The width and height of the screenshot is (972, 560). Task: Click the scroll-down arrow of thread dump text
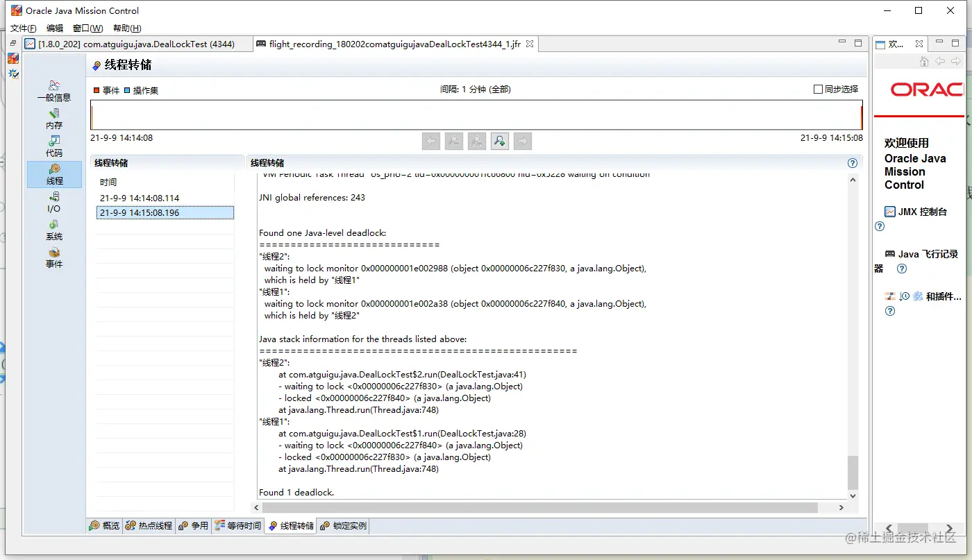(x=853, y=495)
